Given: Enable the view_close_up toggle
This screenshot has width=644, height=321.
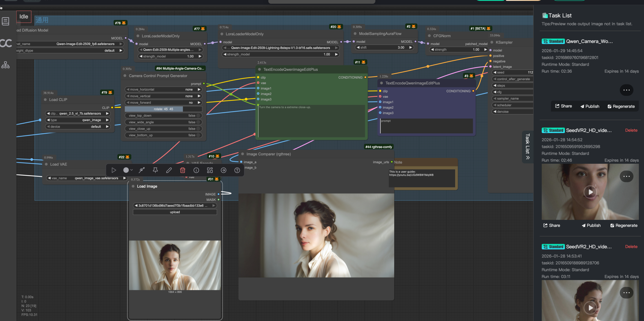Looking at the screenshot, I should pyautogui.click(x=198, y=129).
